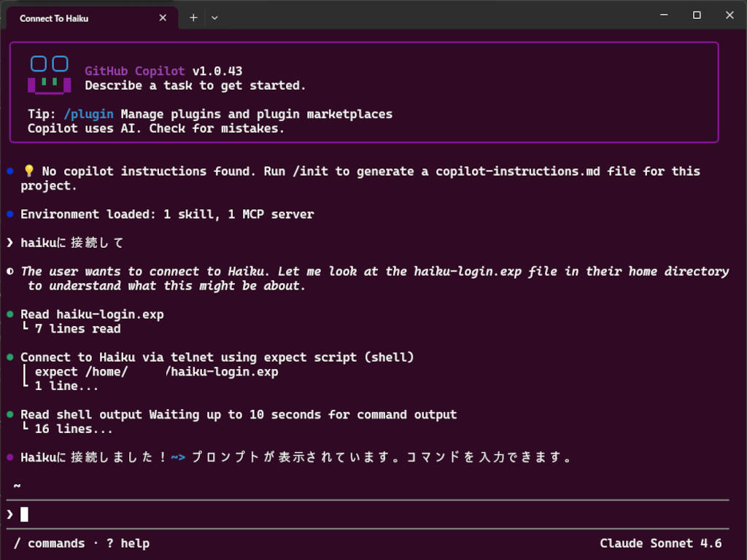Click green bullet beside Read haiku-login.exp
Screen dimensions: 747x560
point(10,314)
